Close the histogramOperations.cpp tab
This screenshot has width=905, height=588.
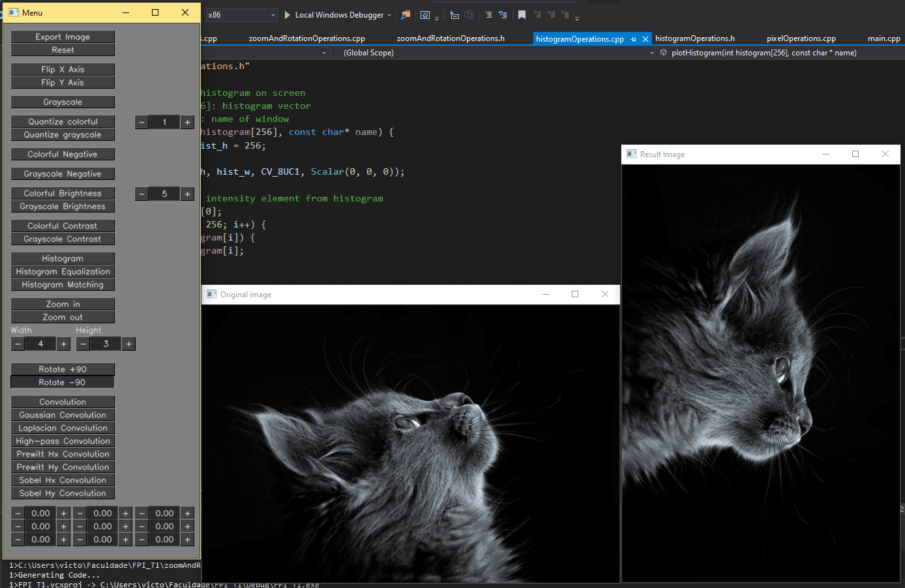tap(645, 39)
